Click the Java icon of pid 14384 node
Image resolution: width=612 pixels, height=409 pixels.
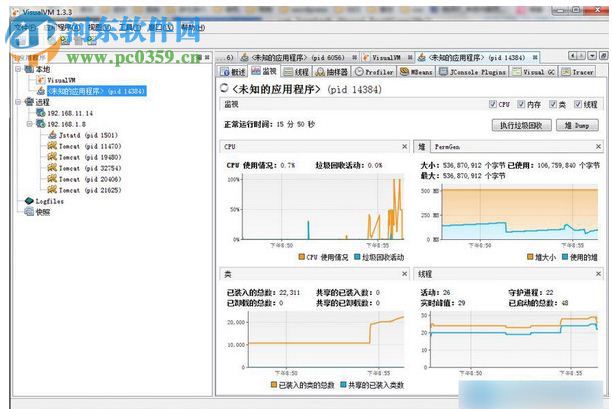click(41, 91)
